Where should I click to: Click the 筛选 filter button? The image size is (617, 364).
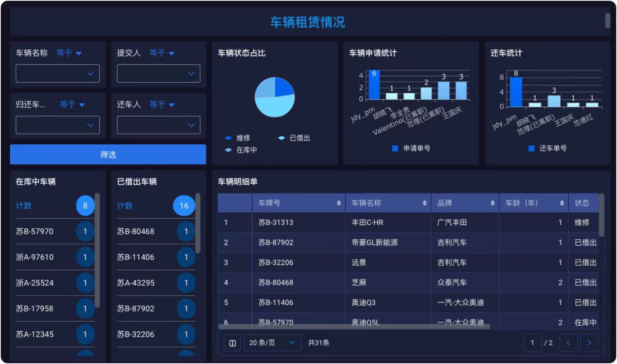[x=108, y=155]
